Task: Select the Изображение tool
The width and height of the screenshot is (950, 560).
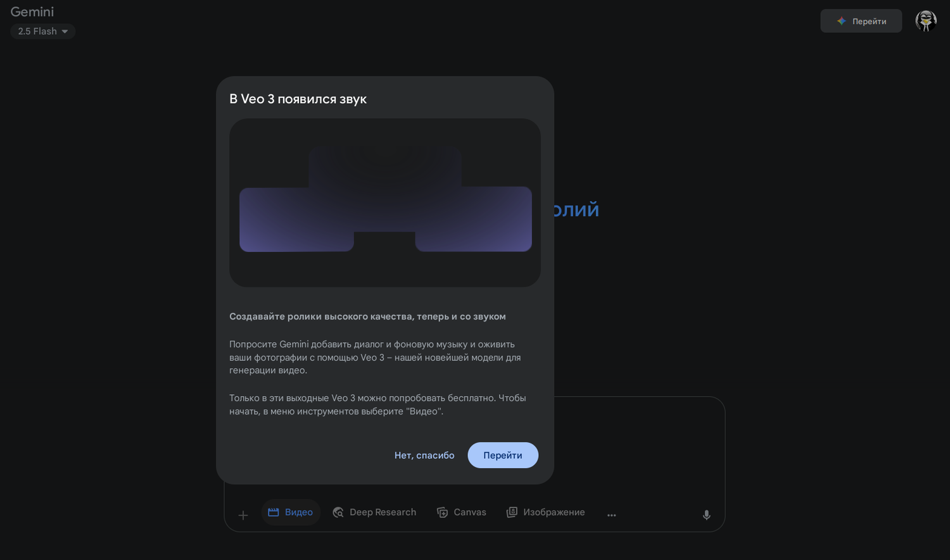Action: click(x=546, y=512)
